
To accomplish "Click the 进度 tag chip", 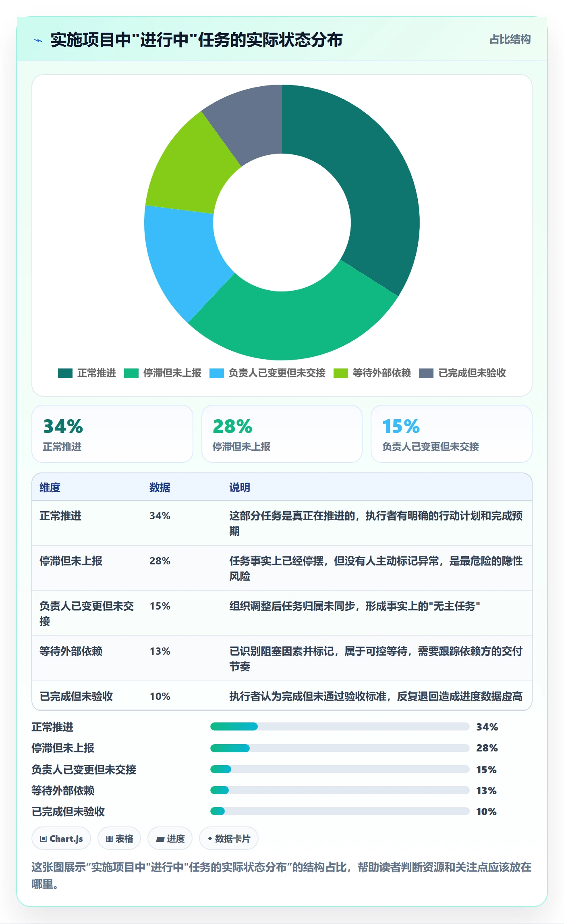I will coord(170,839).
